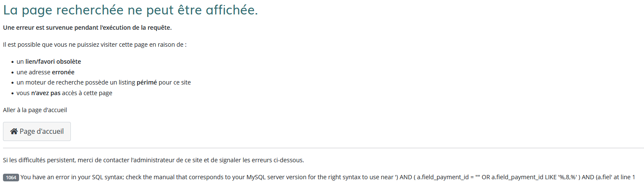This screenshot has width=644, height=189.
Task: Click the "lien/favori obsolète" list item
Action: click(53, 62)
